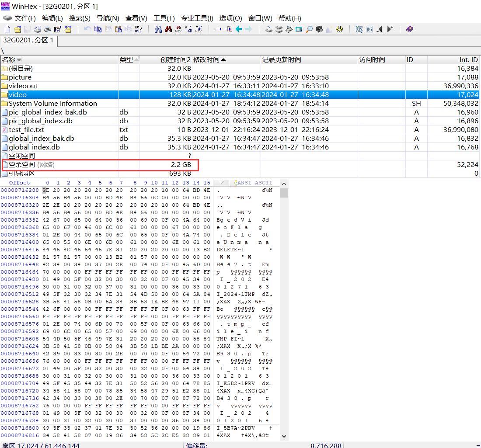Viewport: 481px width, 448px height.
Task: Click the Go To Sector icon
Action: pos(229,29)
